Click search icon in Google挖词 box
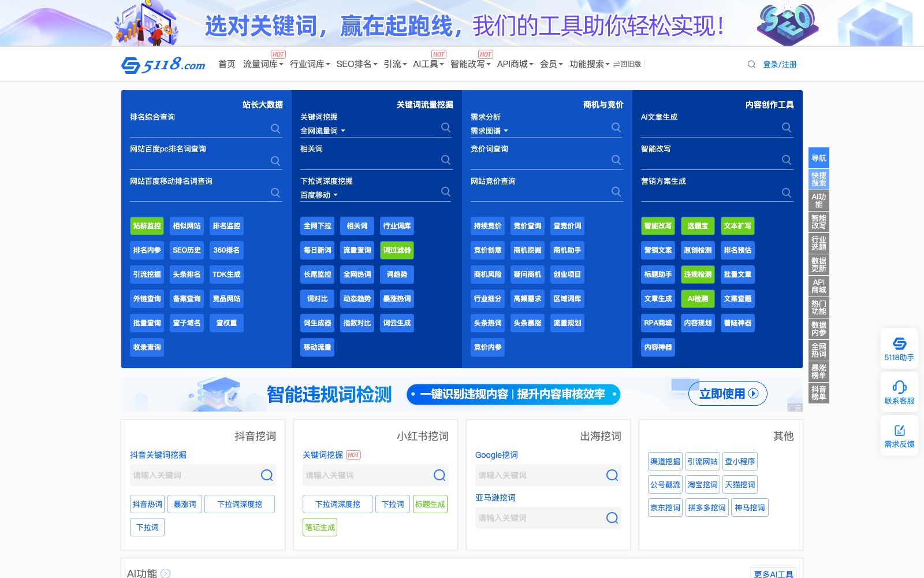The height and width of the screenshot is (578, 924). point(612,475)
